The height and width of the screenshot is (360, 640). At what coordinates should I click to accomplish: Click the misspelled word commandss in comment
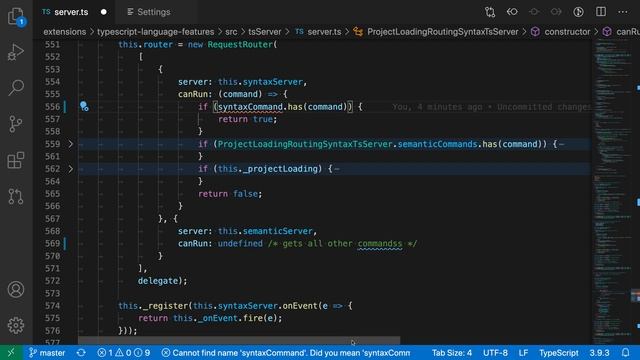pos(380,244)
